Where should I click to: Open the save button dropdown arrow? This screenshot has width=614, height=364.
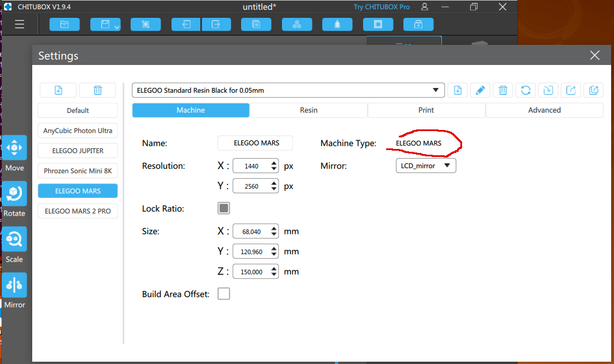(117, 27)
